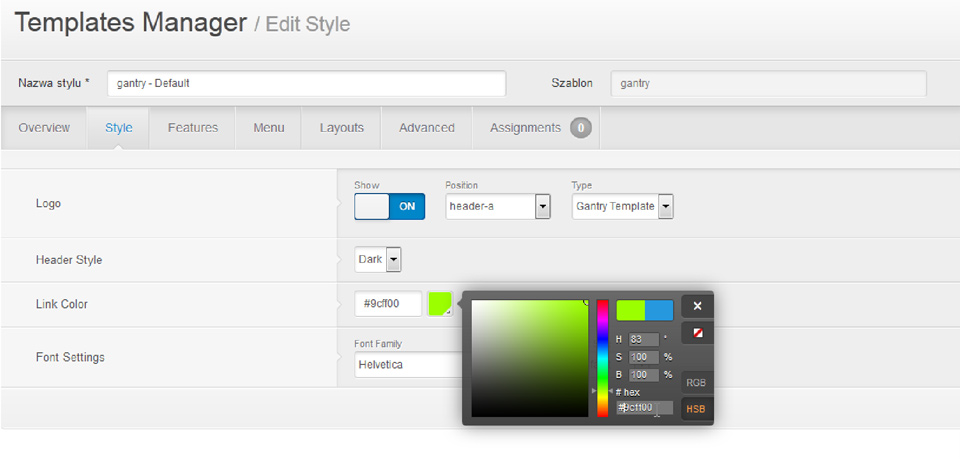Viewport: 960px width, 464px height.
Task: Click the transparent no-color icon in picker
Action: pos(697,333)
